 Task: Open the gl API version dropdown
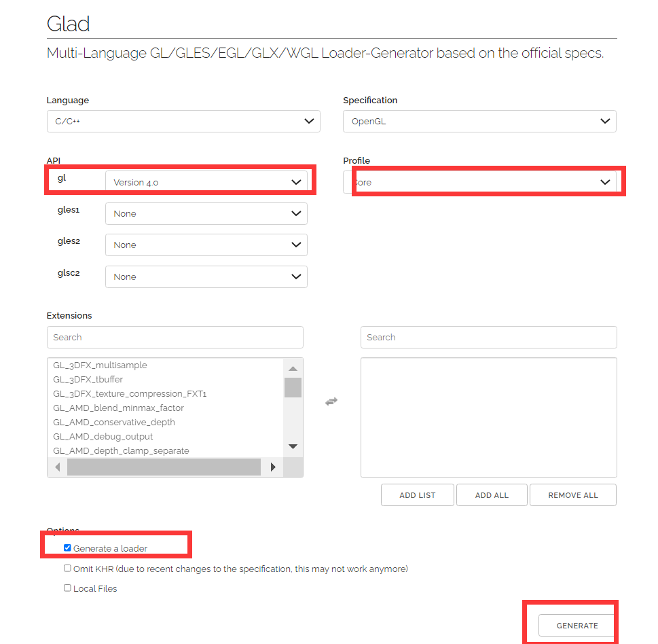(206, 182)
